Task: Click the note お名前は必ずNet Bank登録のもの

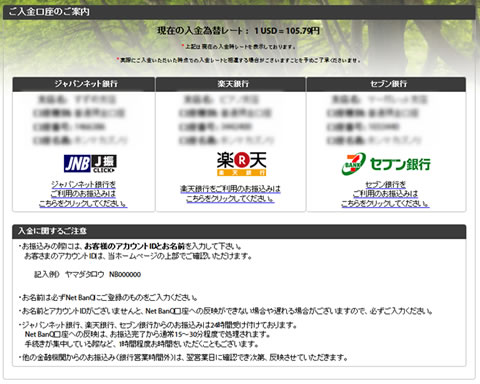Action: pos(108,297)
